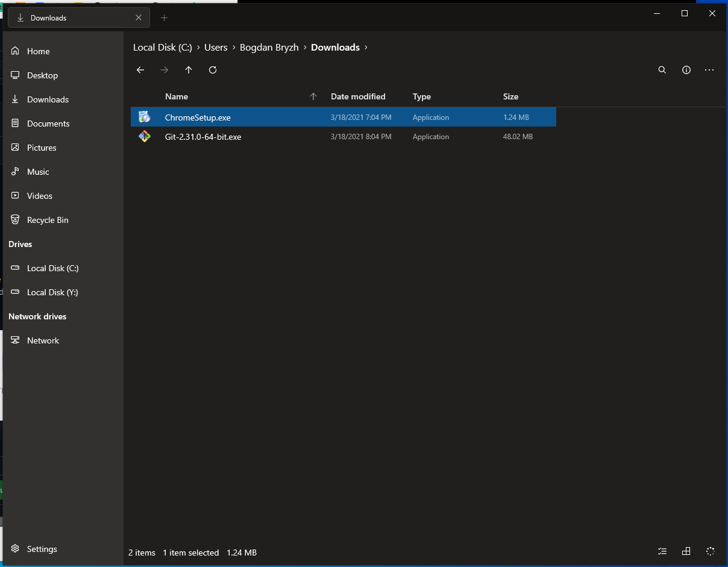This screenshot has height=567, width=728.
Task: Click the 3/18/2021 7:04 PM date cell
Action: [x=361, y=117]
